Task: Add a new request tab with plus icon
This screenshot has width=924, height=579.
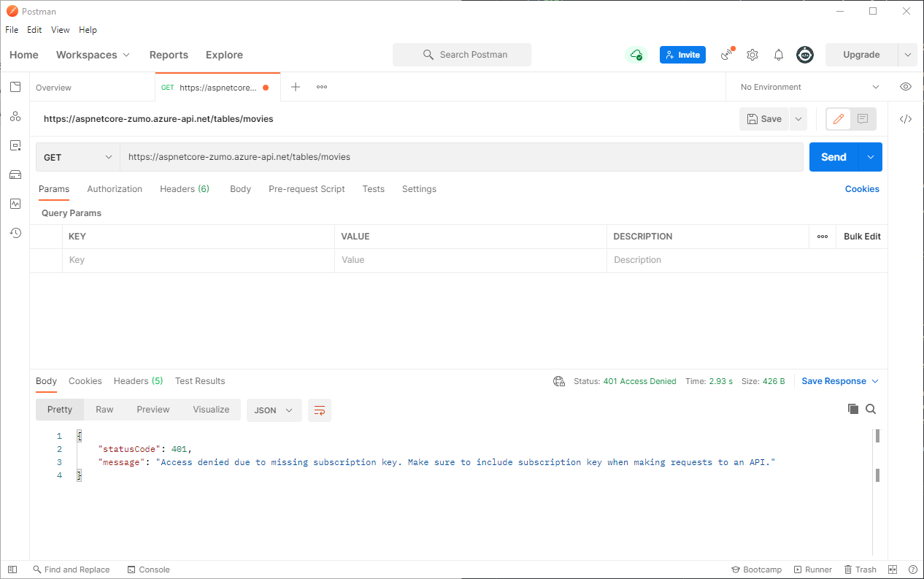Action: (x=296, y=87)
